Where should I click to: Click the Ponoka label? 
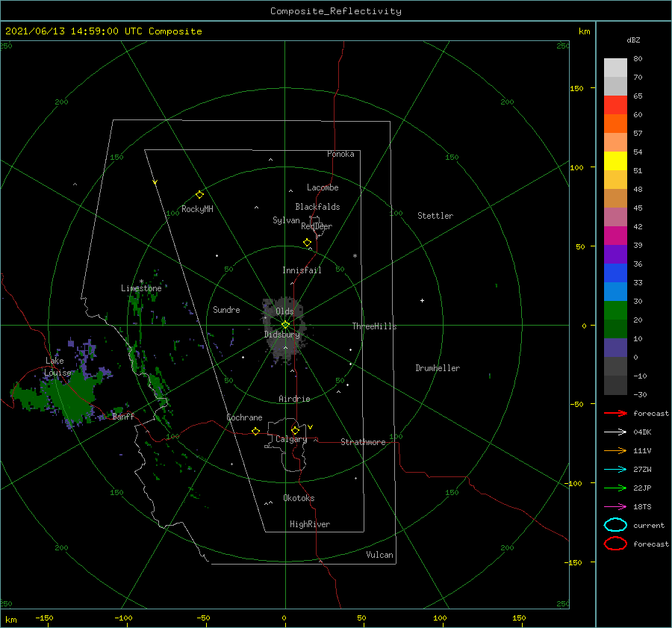click(340, 154)
